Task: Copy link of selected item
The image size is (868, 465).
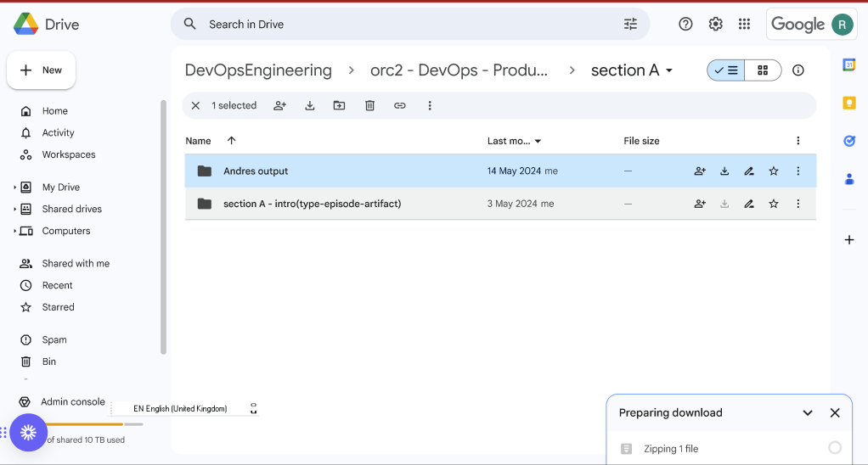Action: [400, 105]
